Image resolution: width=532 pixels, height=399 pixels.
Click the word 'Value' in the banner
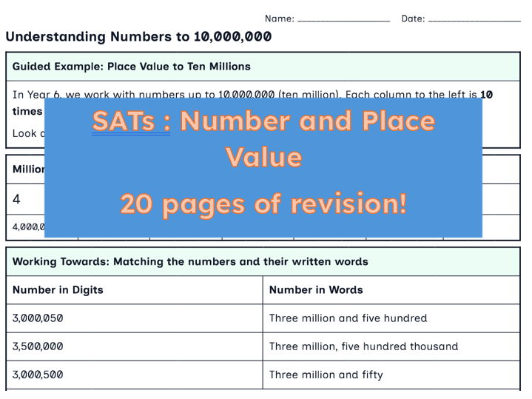pyautogui.click(x=263, y=157)
